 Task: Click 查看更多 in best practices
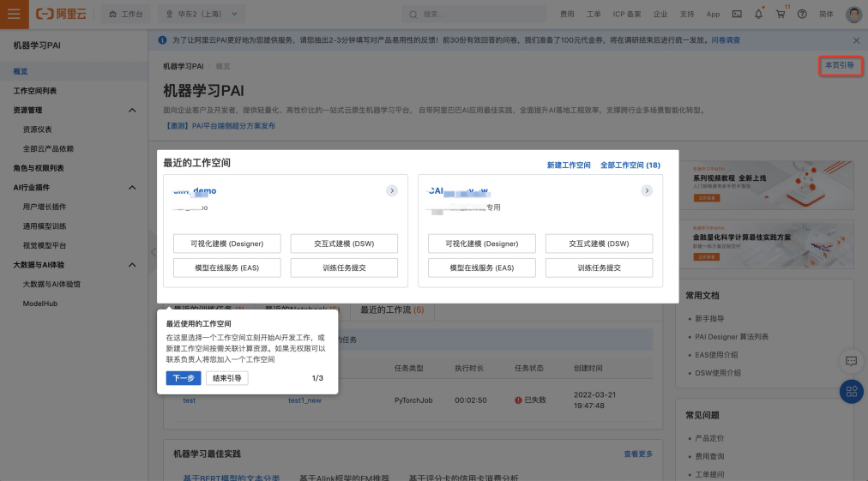click(638, 454)
